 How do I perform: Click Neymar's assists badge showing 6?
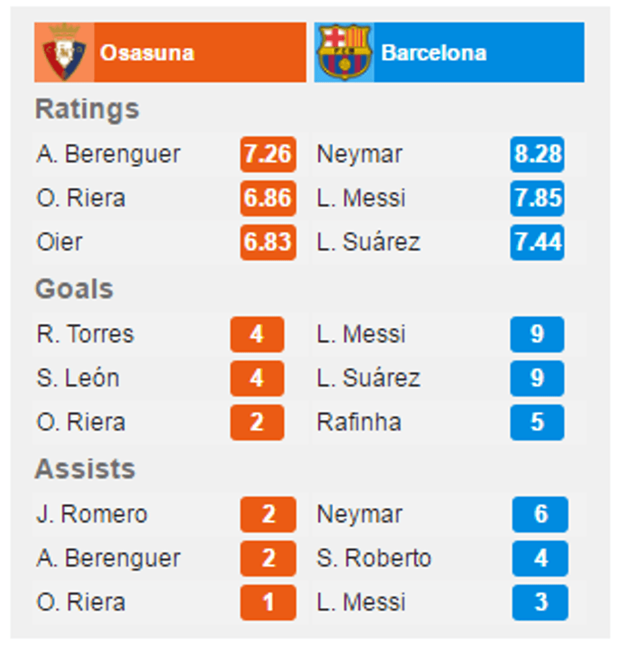[x=540, y=515]
